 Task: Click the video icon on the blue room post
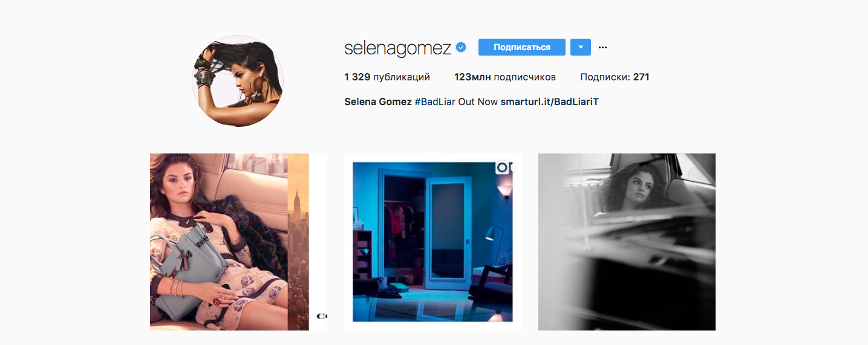pos(504,167)
